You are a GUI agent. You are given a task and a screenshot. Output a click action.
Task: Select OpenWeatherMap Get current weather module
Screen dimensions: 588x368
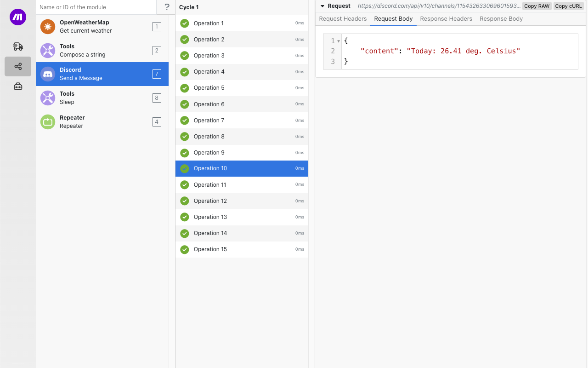pos(102,27)
